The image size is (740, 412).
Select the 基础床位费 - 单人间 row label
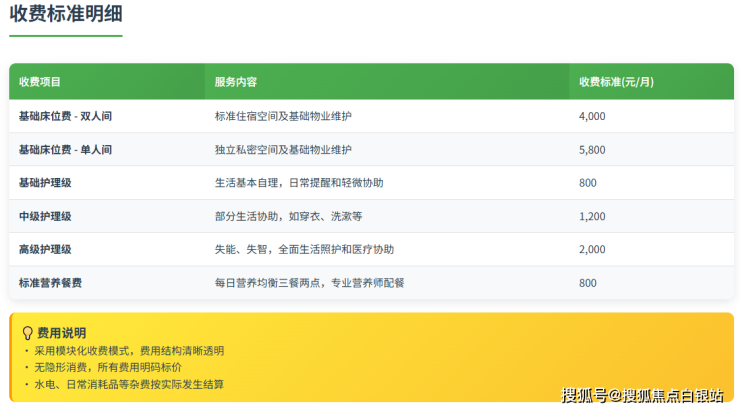65,150
